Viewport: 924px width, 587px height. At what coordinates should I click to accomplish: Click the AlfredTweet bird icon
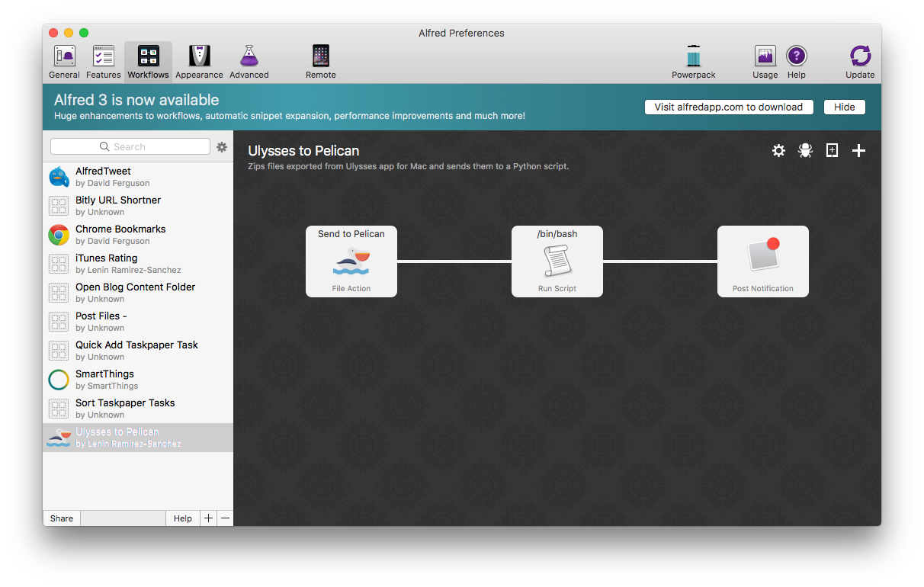click(59, 177)
